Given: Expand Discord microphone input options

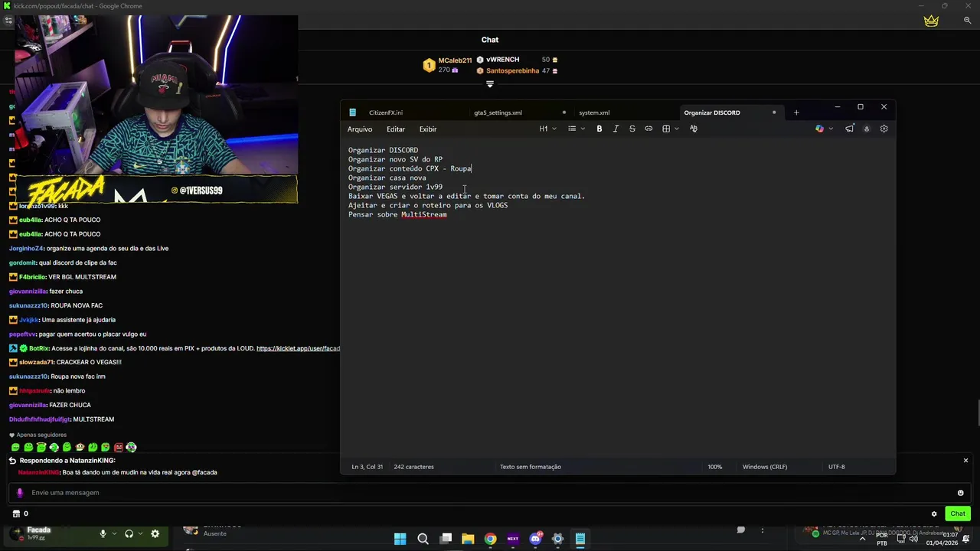Looking at the screenshot, I should coord(114,533).
